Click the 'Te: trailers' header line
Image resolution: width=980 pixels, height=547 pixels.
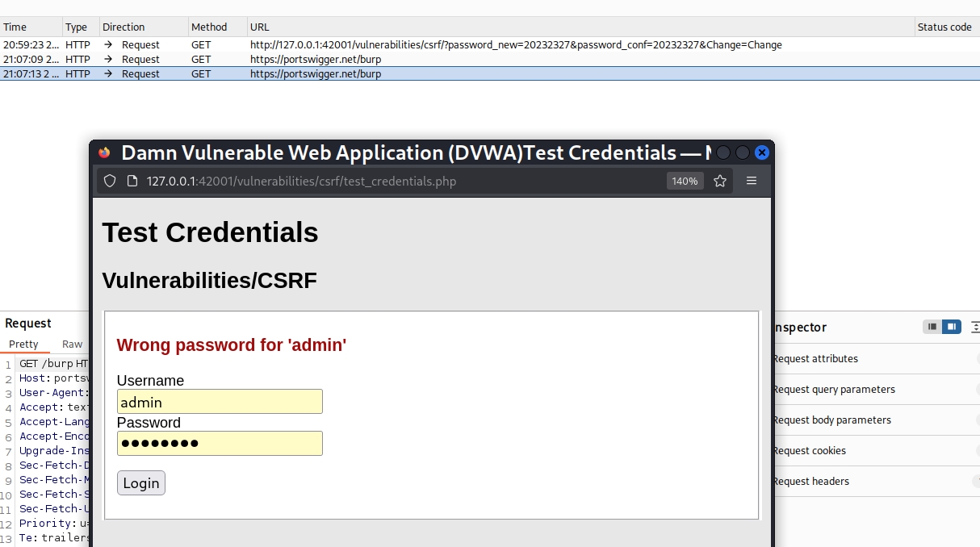[53, 538]
